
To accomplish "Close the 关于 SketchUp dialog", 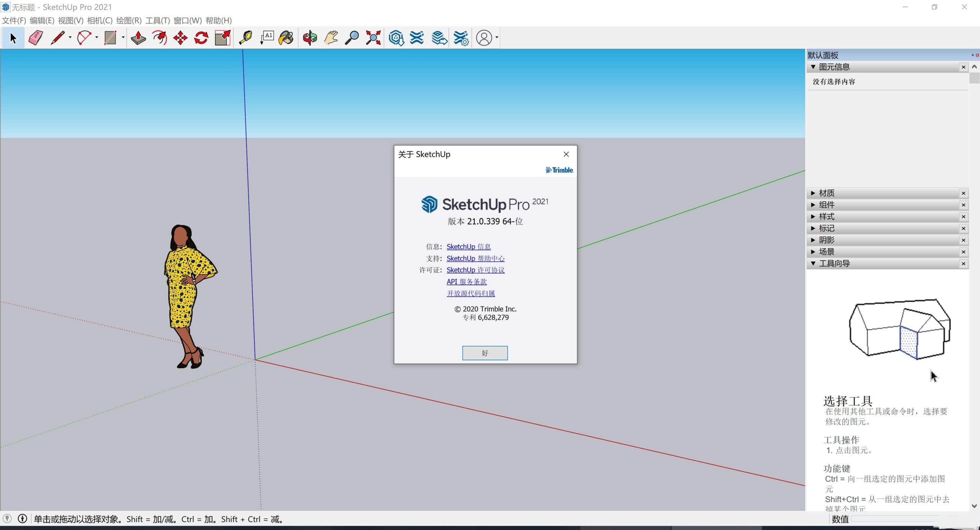I will [x=566, y=154].
